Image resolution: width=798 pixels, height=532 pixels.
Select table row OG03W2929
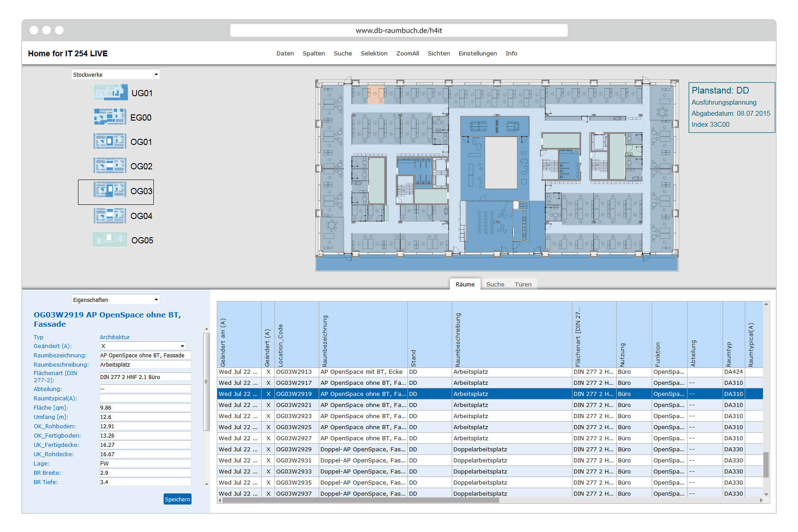[x=293, y=449]
